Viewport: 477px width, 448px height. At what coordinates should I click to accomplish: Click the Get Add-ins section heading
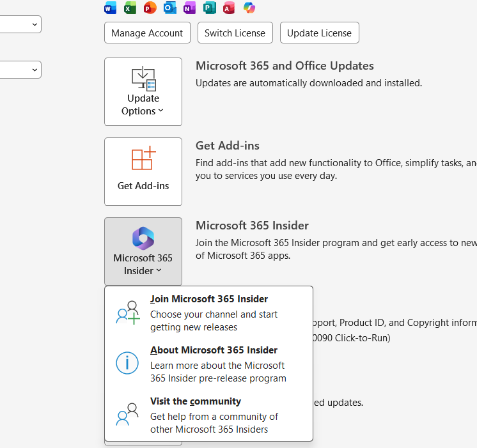228,145
